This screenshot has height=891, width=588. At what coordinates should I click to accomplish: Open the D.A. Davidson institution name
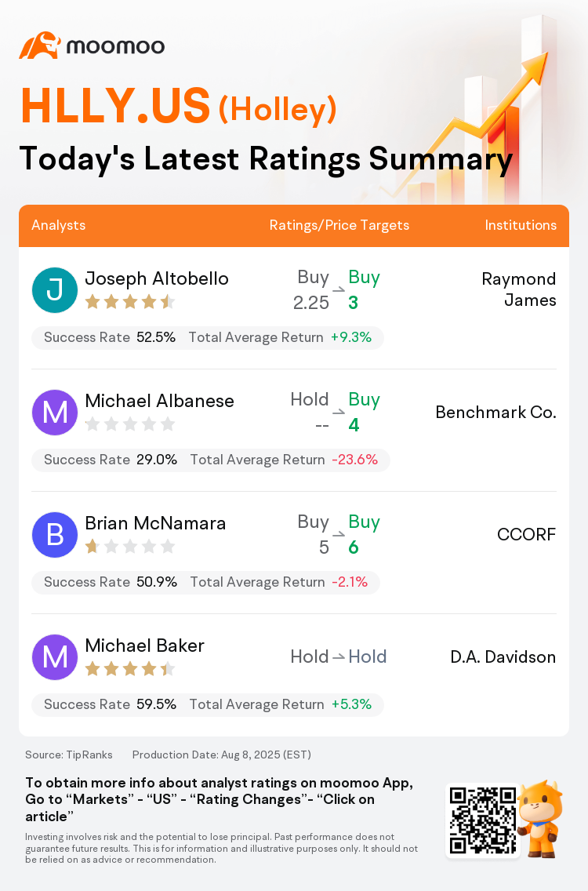tap(503, 657)
